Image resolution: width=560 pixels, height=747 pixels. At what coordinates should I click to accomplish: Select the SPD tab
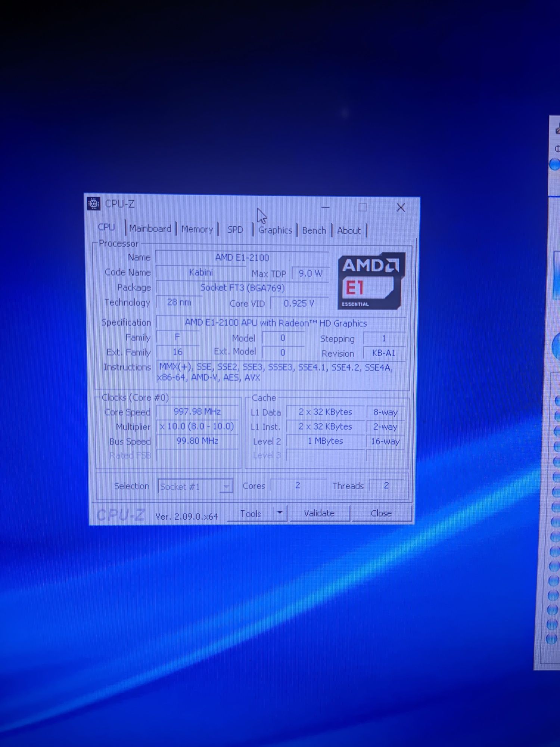coord(235,230)
